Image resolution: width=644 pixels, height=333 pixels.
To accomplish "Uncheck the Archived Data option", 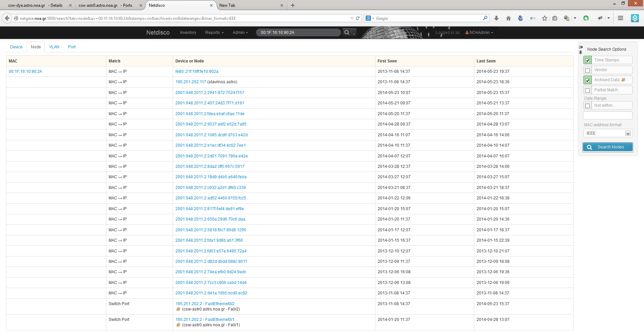I will 587,81.
